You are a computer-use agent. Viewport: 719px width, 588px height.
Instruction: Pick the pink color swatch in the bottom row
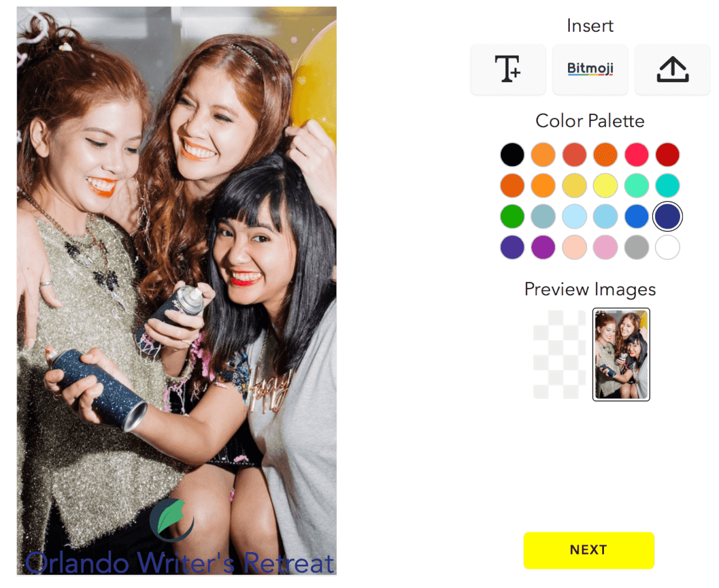[x=605, y=247]
